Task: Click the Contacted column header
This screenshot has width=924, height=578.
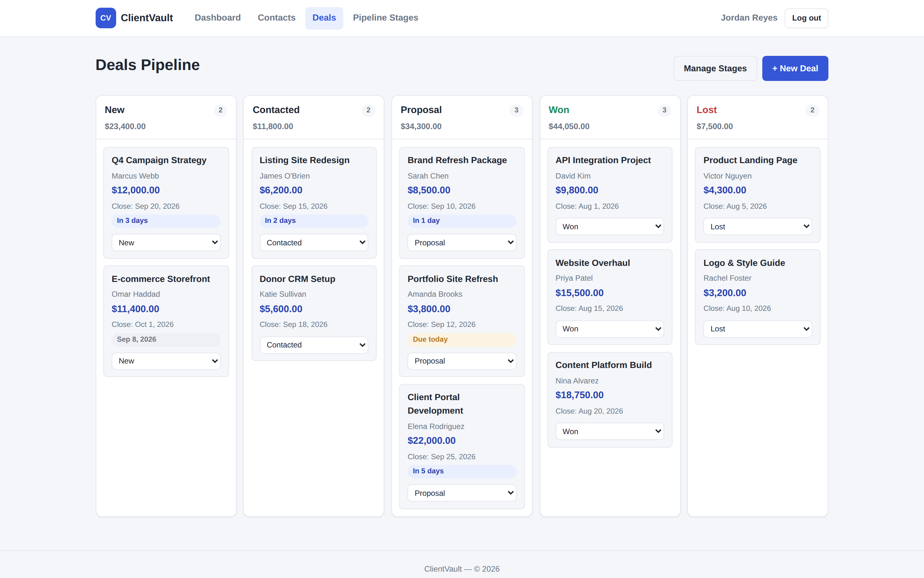Action: pyautogui.click(x=276, y=110)
